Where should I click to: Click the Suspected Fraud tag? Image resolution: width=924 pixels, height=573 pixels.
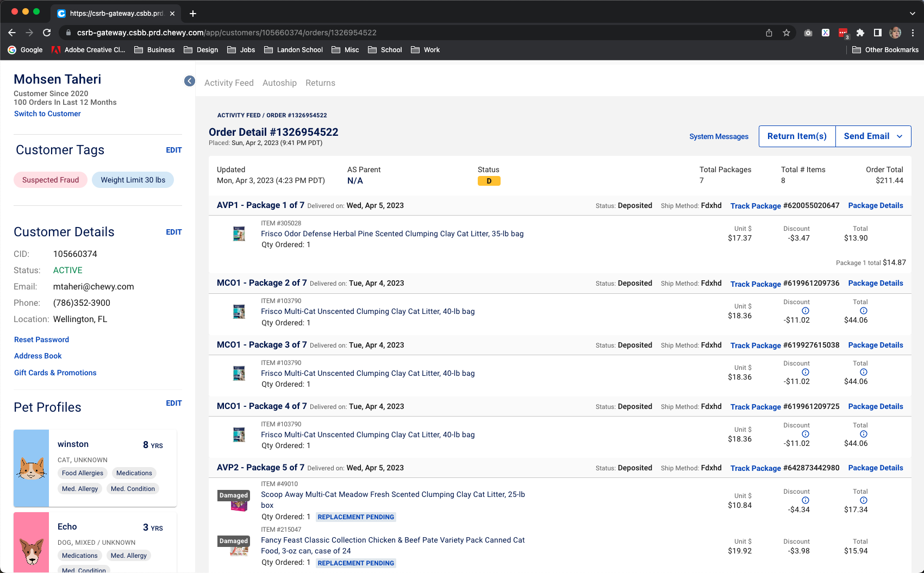tap(51, 180)
